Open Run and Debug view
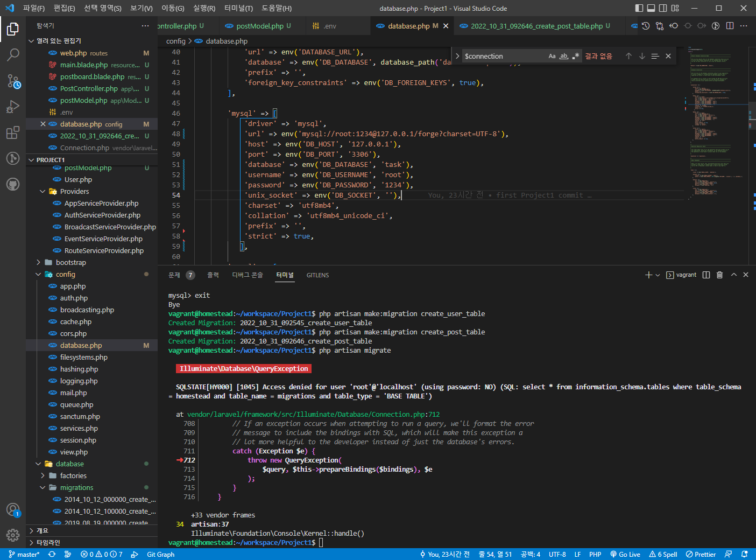756x560 pixels. point(13,107)
